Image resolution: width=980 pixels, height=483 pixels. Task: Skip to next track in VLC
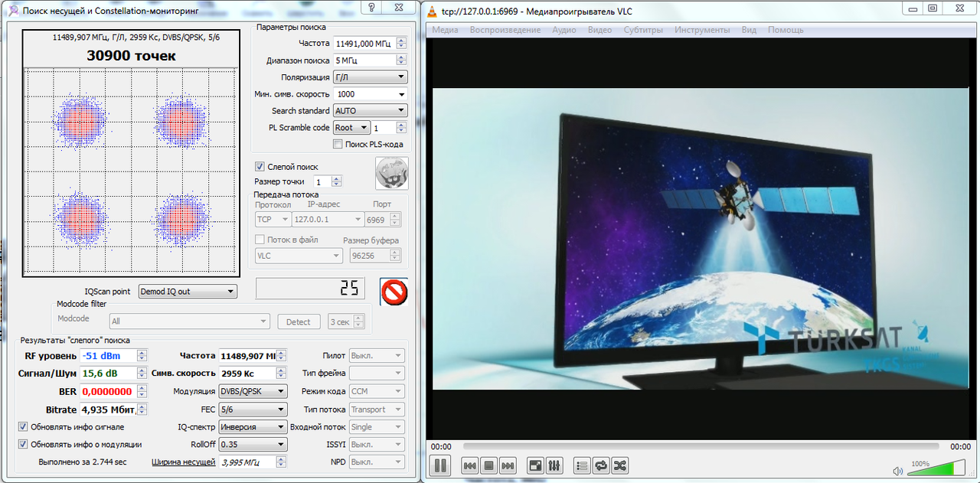coord(507,465)
